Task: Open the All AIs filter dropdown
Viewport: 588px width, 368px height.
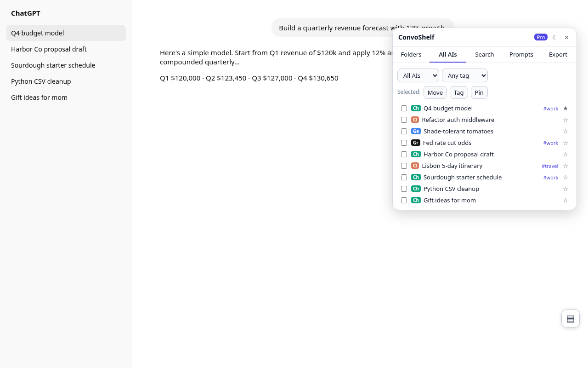Action: [418, 75]
